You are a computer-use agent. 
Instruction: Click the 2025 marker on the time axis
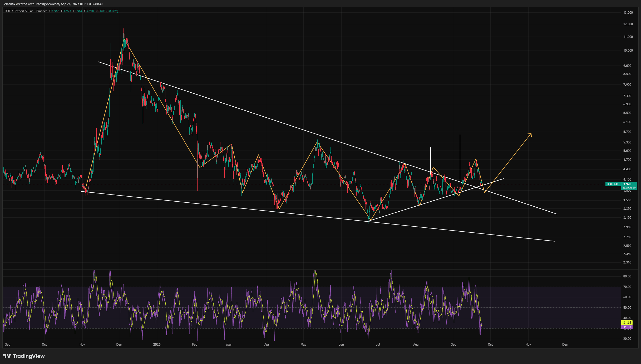157,345
